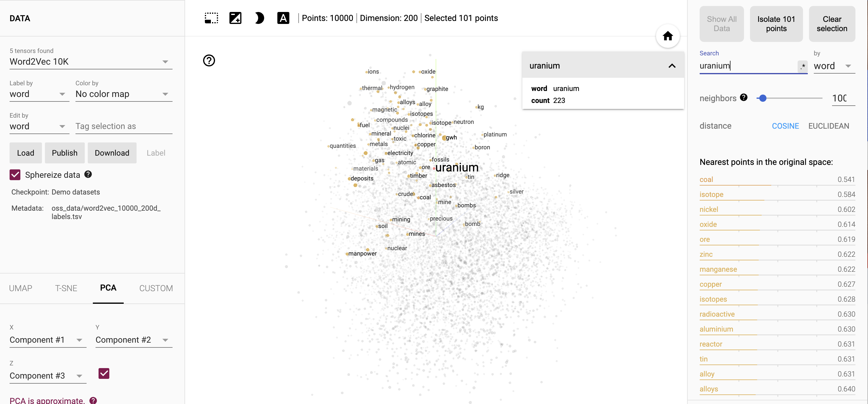Click the label/text tool icon
The height and width of the screenshot is (404, 868).
point(283,18)
